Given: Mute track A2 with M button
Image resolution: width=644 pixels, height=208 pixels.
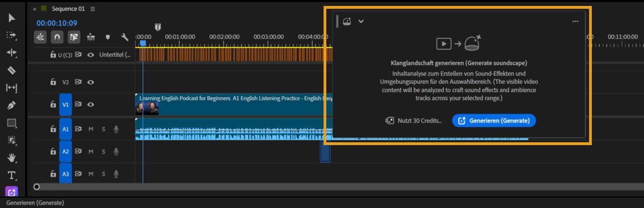Looking at the screenshot, I should (x=91, y=152).
